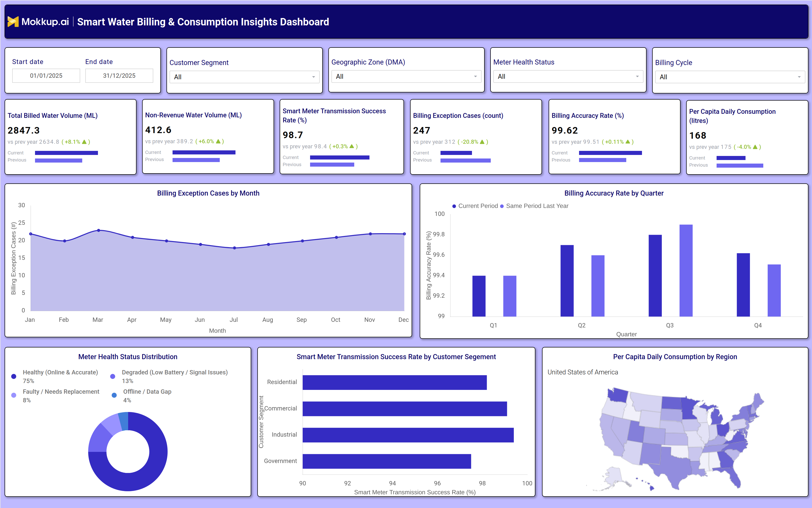Click the United States of America label

click(x=583, y=372)
